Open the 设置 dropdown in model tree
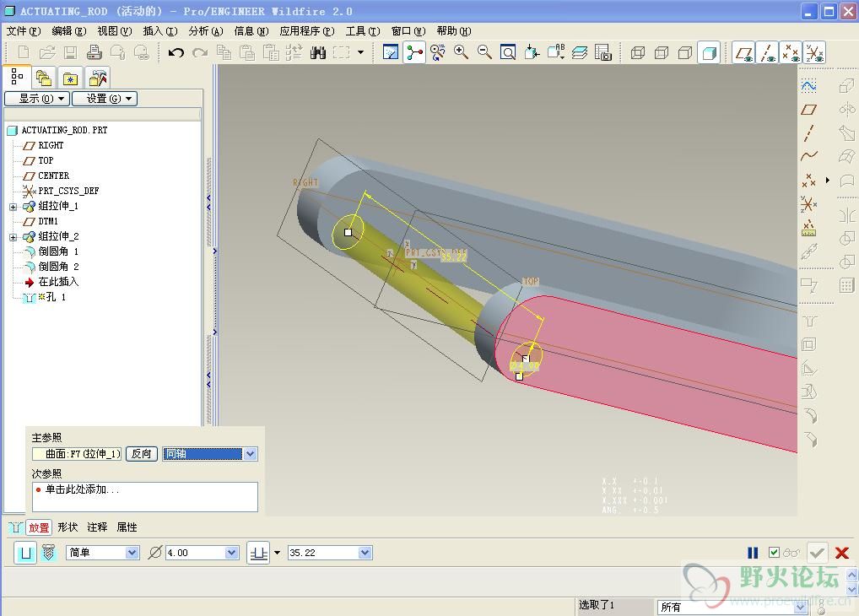 [x=105, y=99]
